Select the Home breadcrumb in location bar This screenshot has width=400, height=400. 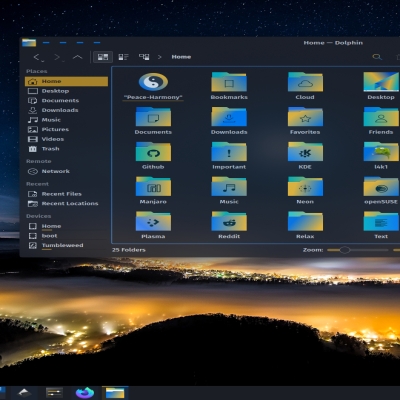click(181, 57)
